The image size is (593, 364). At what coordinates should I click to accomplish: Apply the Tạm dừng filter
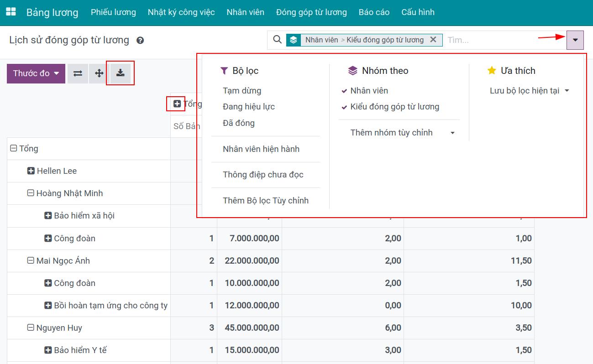point(242,91)
